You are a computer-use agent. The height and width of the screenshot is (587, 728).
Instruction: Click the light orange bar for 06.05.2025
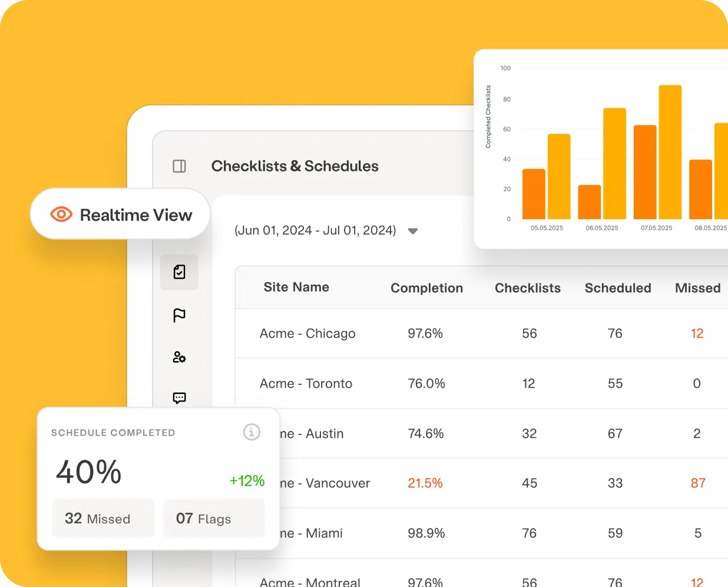coord(615,164)
